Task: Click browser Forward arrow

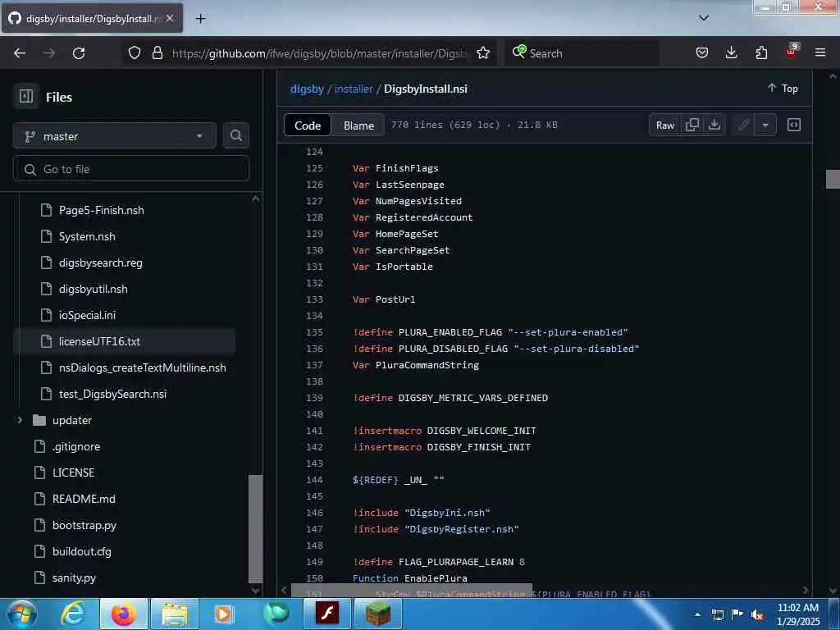Action: coord(49,52)
